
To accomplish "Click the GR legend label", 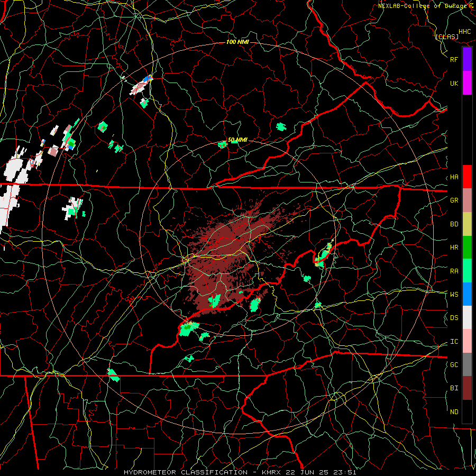I will coord(454,200).
